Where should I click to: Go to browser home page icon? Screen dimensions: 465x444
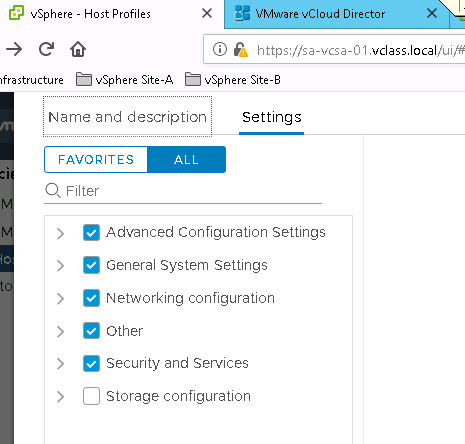[x=78, y=49]
